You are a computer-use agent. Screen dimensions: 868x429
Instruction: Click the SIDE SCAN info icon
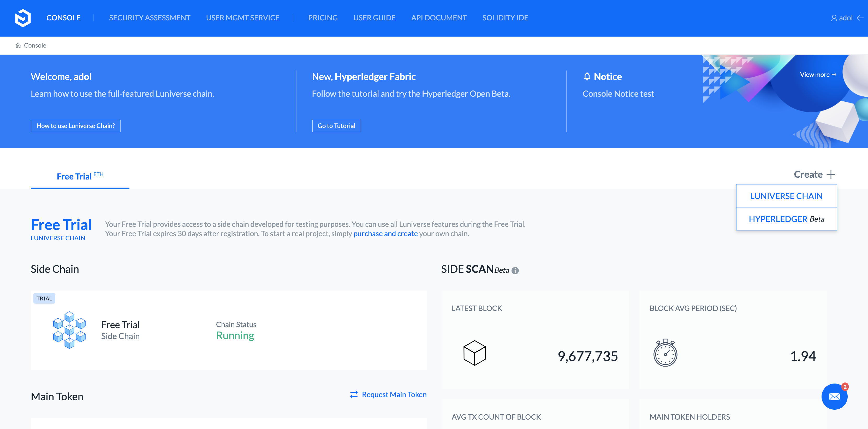[515, 270]
